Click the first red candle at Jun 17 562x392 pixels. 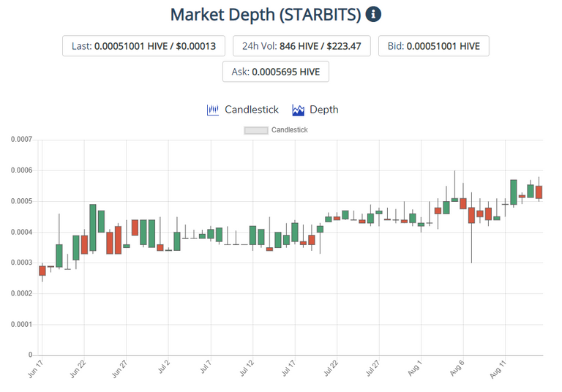coord(42,271)
